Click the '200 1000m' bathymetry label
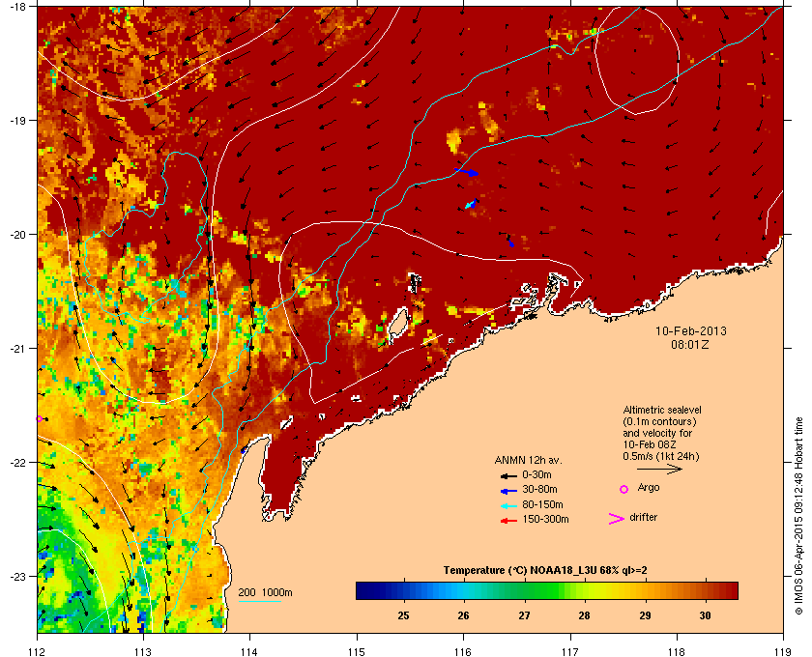 (265, 592)
